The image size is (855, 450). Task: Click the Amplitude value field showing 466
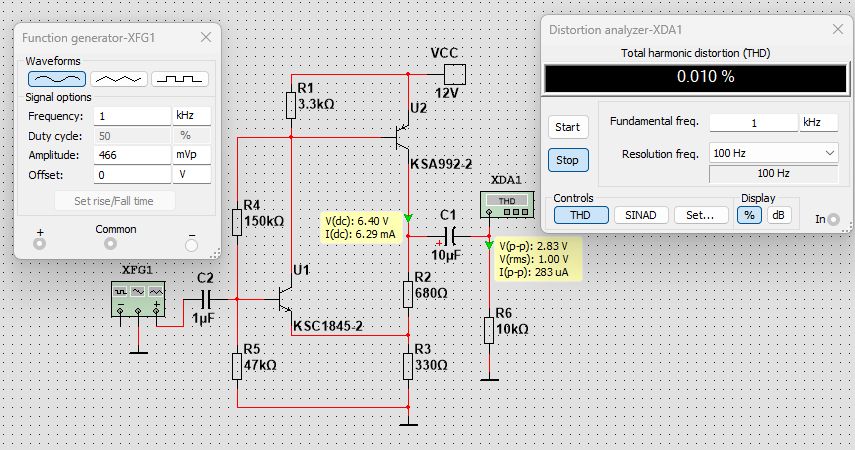(x=132, y=155)
